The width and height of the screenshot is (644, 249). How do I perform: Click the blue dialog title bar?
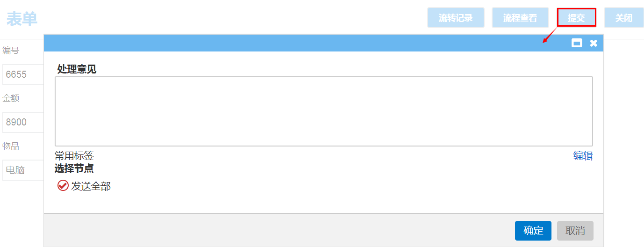click(304, 43)
